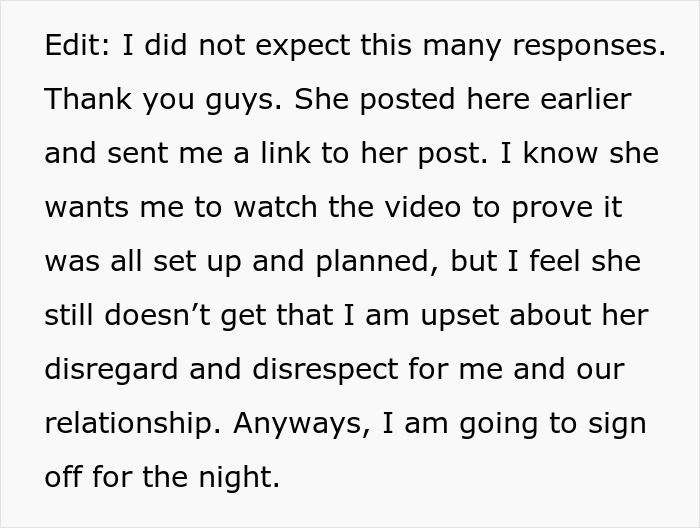This screenshot has height=528, width=700.
Task: Click the word "doesn't" in sixth line
Action: [x=157, y=315]
